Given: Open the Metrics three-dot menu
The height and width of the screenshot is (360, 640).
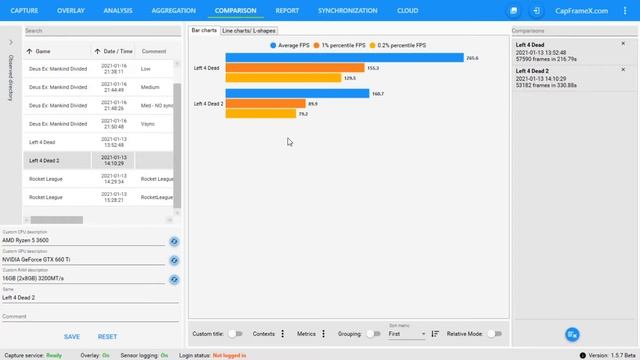Looking at the screenshot, I should pyautogui.click(x=323, y=334).
